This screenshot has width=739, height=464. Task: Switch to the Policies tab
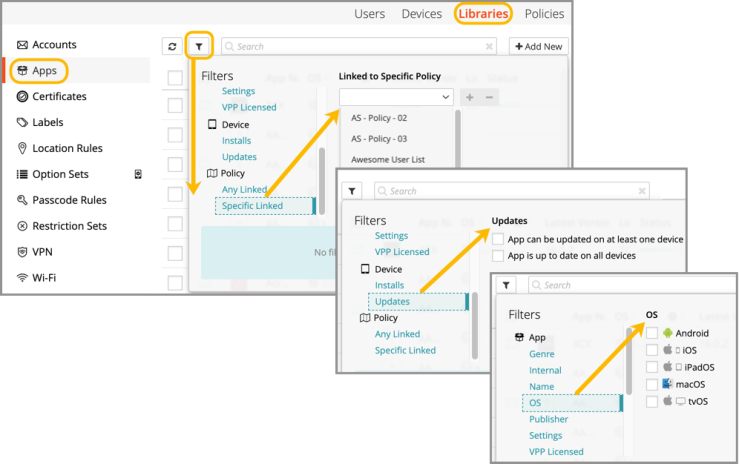point(544,14)
